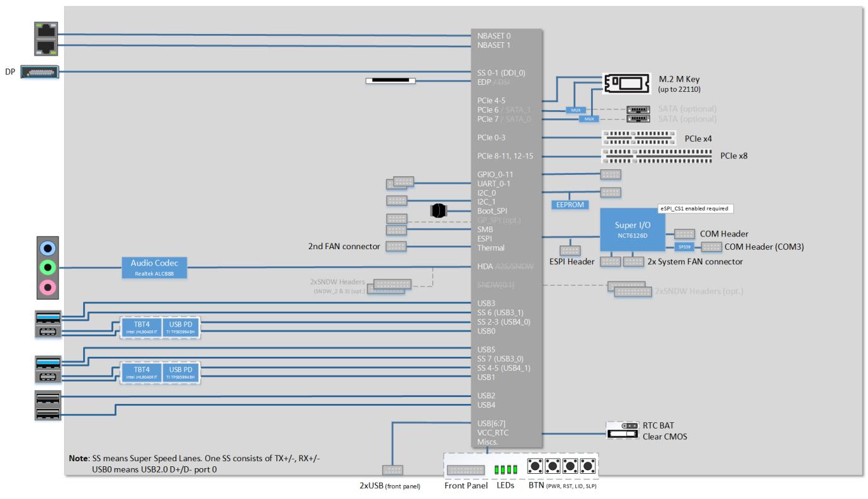The height and width of the screenshot is (499, 868).
Task: Select the EEPROM block
Action: (569, 204)
